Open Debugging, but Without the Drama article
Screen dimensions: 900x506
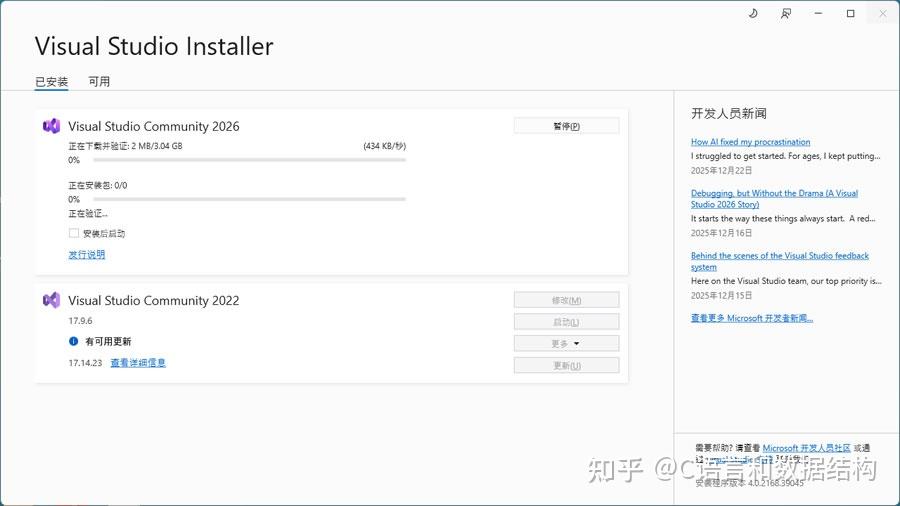(x=774, y=198)
